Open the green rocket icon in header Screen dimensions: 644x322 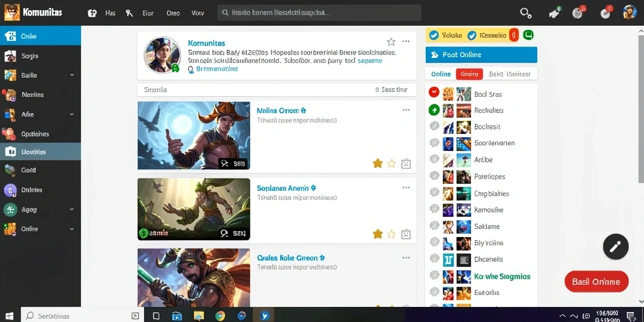(x=555, y=13)
